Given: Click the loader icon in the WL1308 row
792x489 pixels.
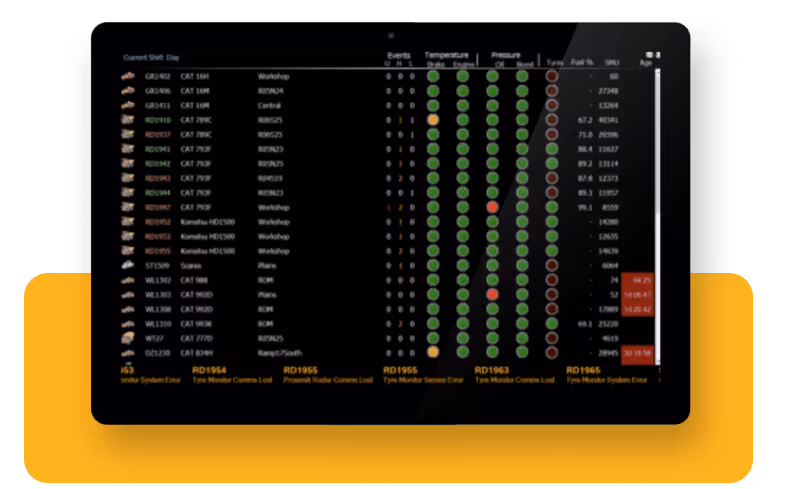Looking at the screenshot, I should tap(128, 309).
